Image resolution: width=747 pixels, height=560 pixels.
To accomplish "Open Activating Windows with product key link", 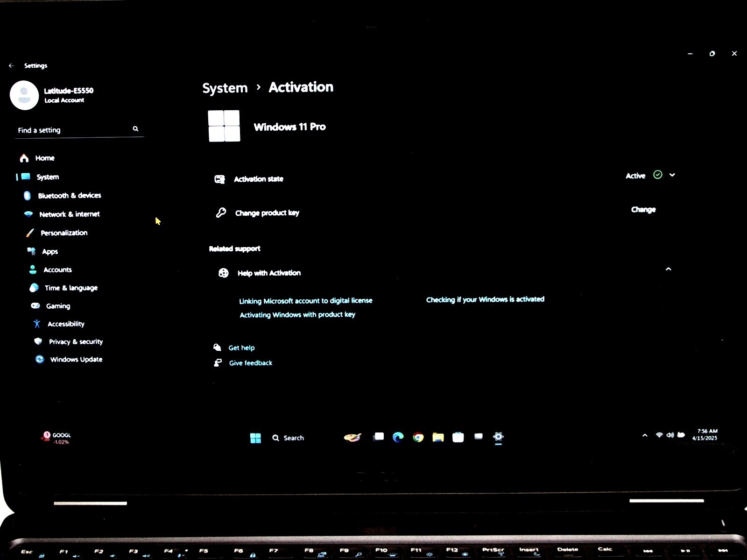I will point(297,314).
